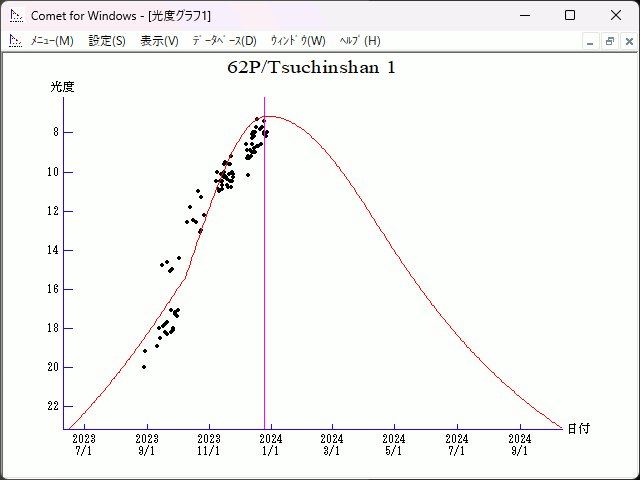Click the 2024 1/1 date axis label
640x480 pixels.
(270, 444)
